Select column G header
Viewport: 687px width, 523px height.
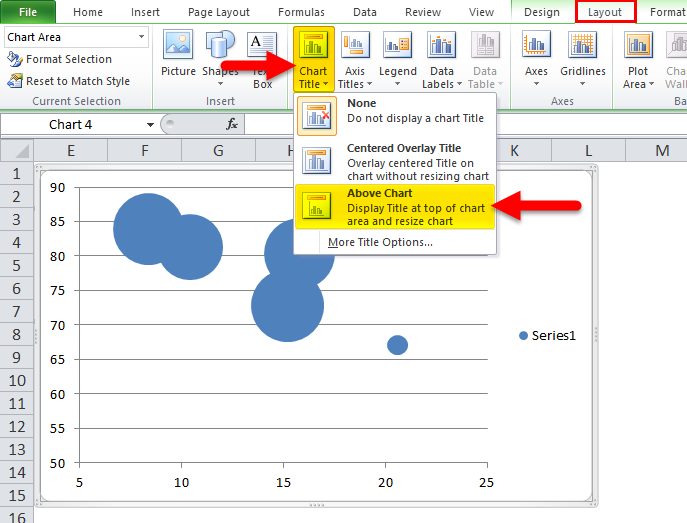pos(218,151)
